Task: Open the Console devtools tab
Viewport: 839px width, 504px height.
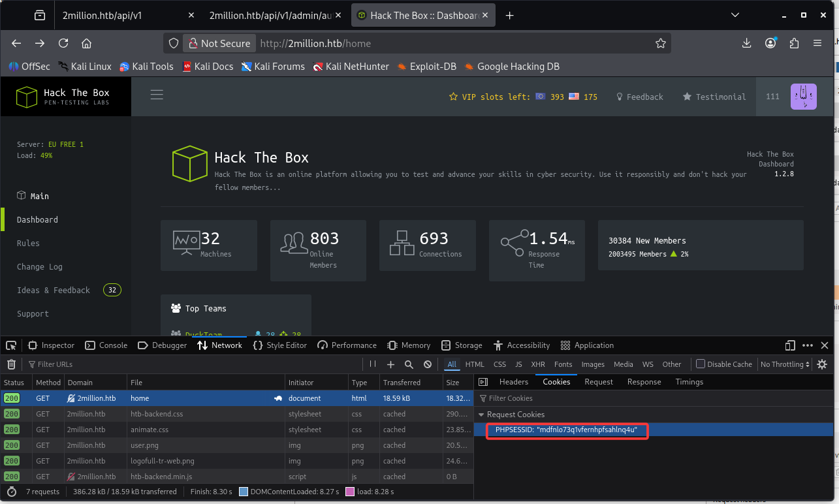Action: 113,345
